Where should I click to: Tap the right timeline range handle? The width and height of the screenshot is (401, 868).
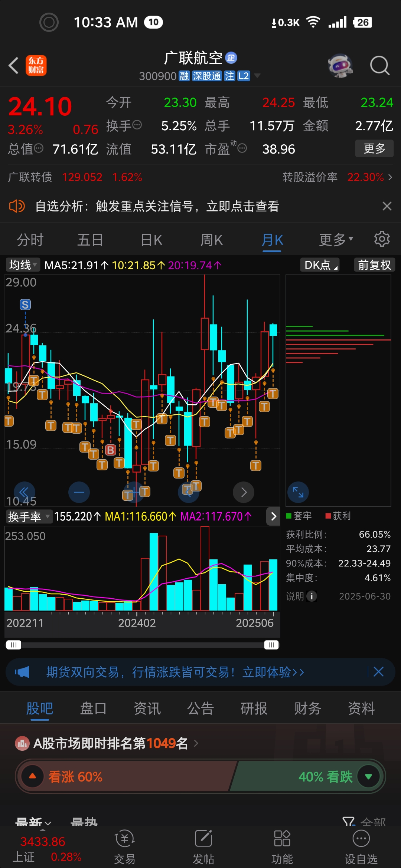pyautogui.click(x=271, y=645)
